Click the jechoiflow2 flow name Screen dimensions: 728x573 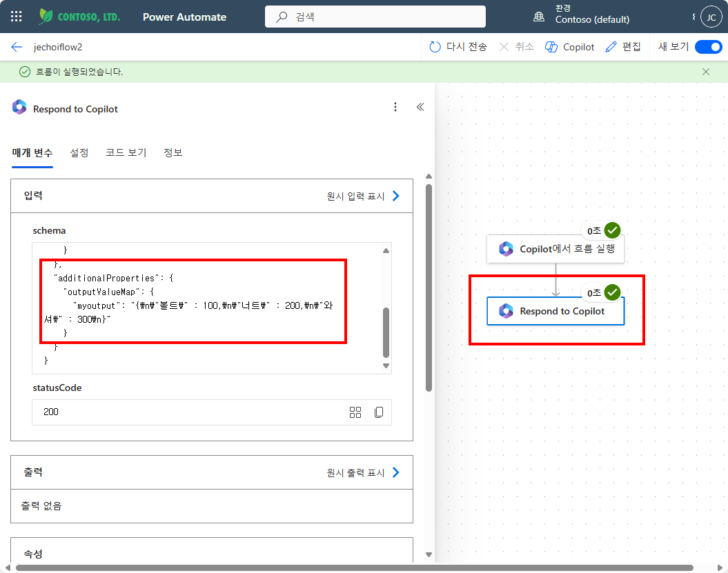58,47
